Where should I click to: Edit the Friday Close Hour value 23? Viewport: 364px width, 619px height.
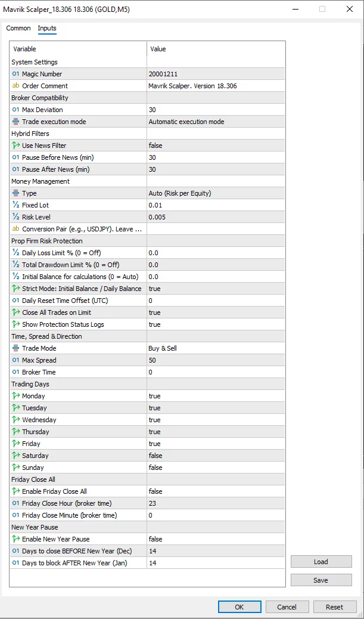click(x=216, y=503)
